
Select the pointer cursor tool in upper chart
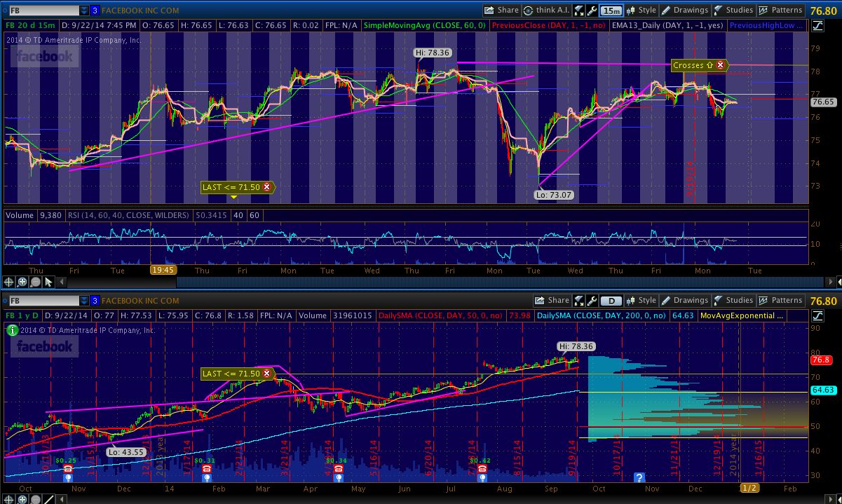48,282
